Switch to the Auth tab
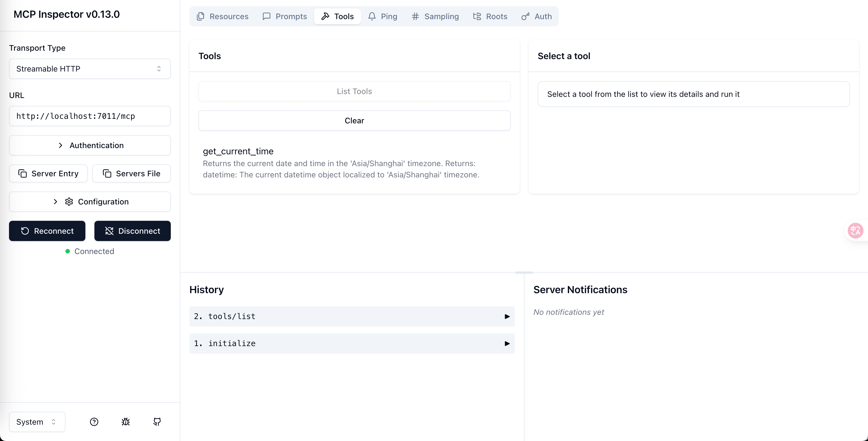Screen dimensions: 868x441 [x=536, y=16]
